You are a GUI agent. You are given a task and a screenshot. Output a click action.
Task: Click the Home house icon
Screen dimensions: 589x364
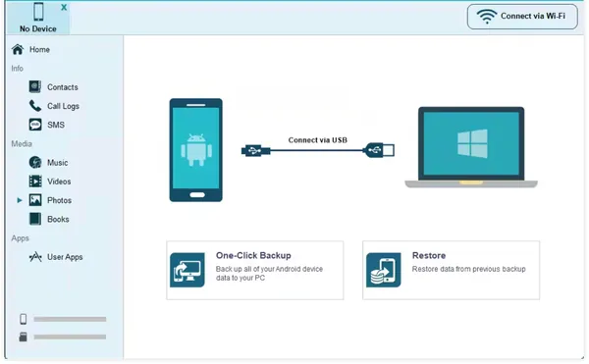(x=18, y=49)
